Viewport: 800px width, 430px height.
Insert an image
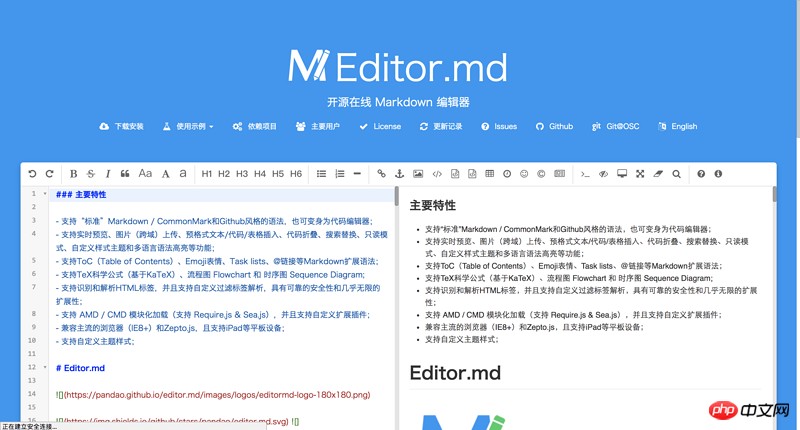coord(418,173)
